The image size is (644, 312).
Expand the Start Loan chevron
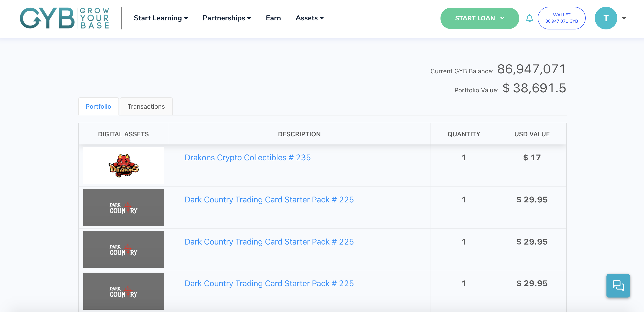pyautogui.click(x=502, y=18)
